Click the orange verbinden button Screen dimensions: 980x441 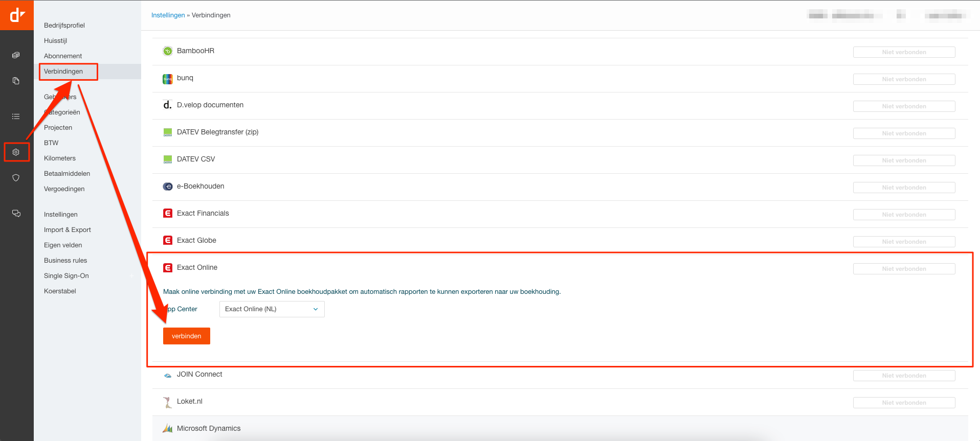pyautogui.click(x=187, y=336)
